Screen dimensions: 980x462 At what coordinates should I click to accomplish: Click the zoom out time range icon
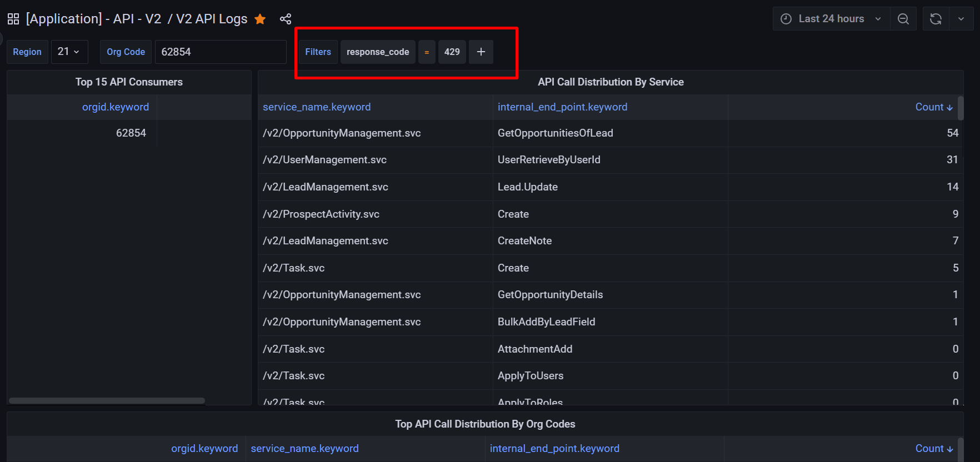[903, 19]
